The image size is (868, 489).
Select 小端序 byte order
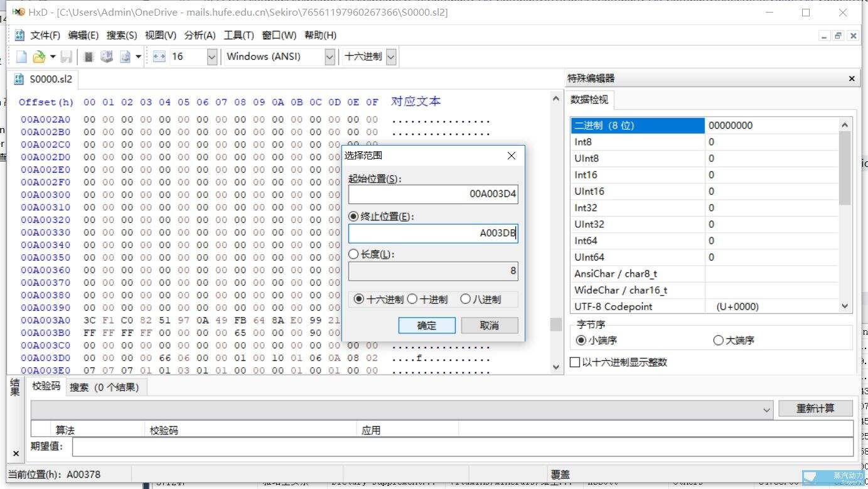581,340
